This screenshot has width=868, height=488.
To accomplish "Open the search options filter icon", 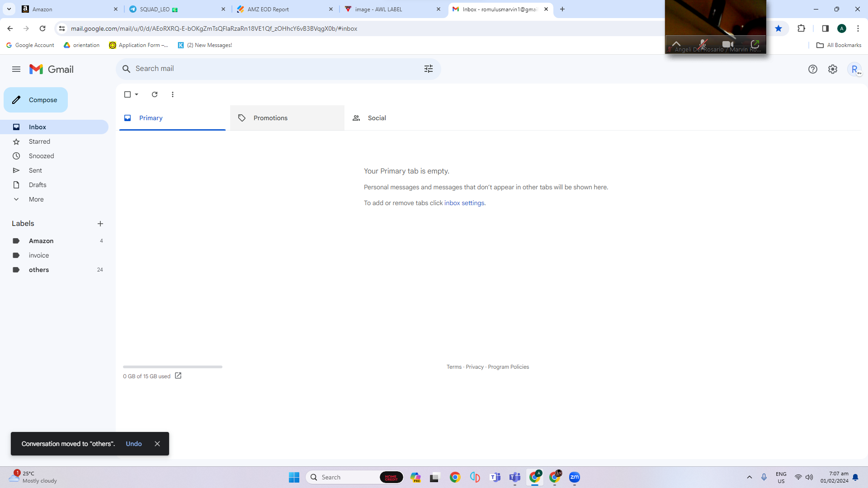I will [x=428, y=69].
